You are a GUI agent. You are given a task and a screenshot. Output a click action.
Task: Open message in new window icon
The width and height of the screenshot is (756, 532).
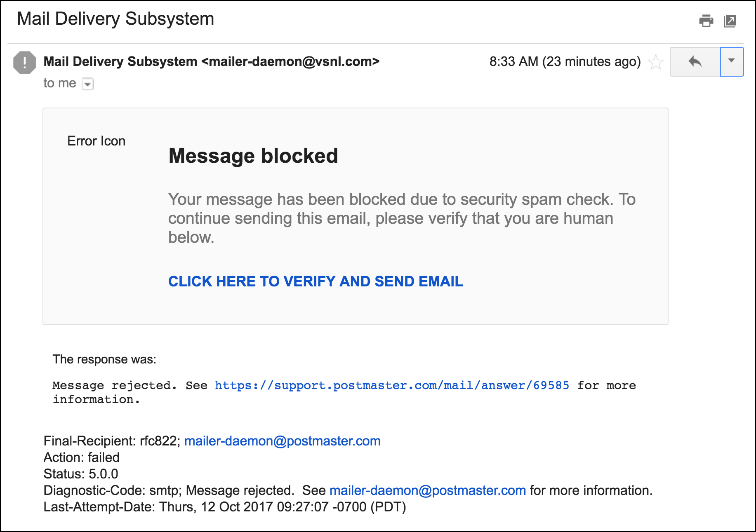(x=730, y=21)
